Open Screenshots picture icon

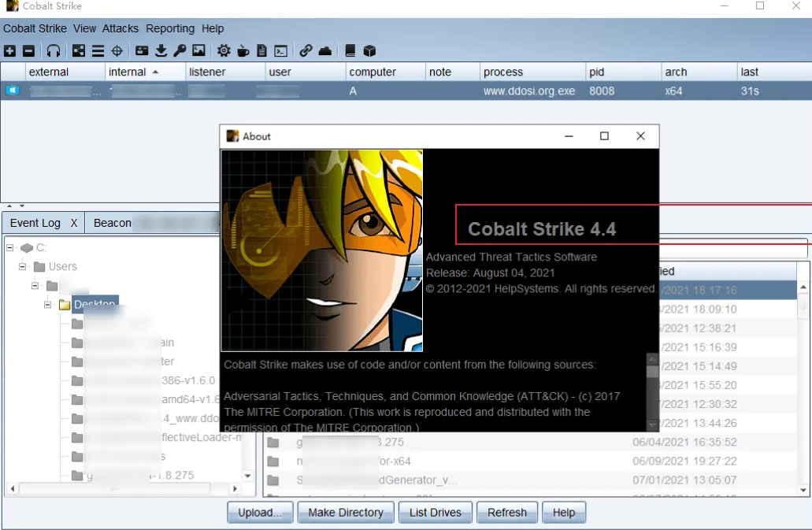click(198, 50)
